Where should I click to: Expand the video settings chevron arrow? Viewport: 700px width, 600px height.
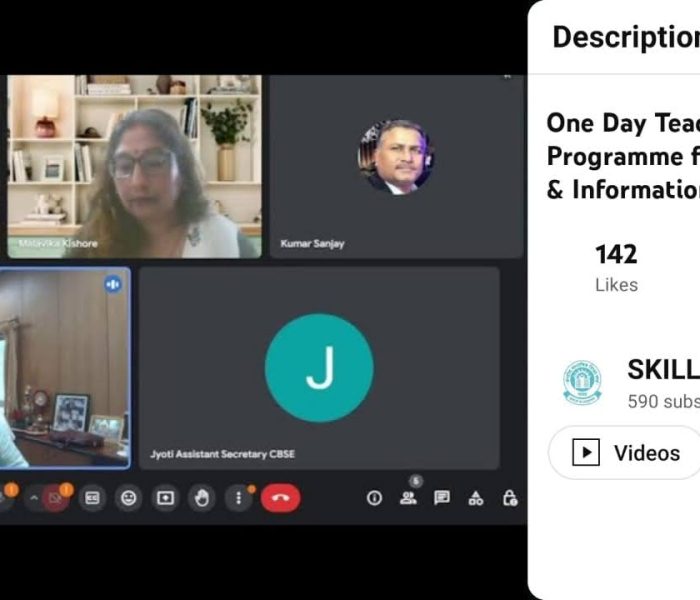[x=34, y=497]
